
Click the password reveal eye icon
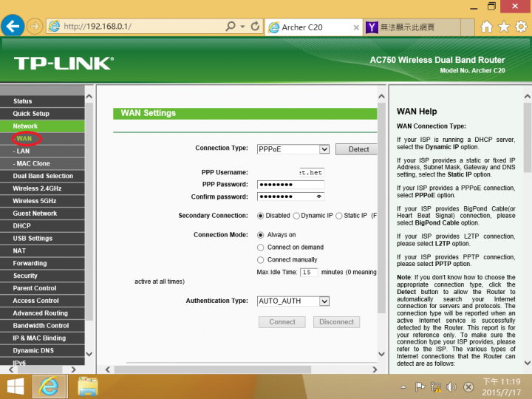point(319,197)
